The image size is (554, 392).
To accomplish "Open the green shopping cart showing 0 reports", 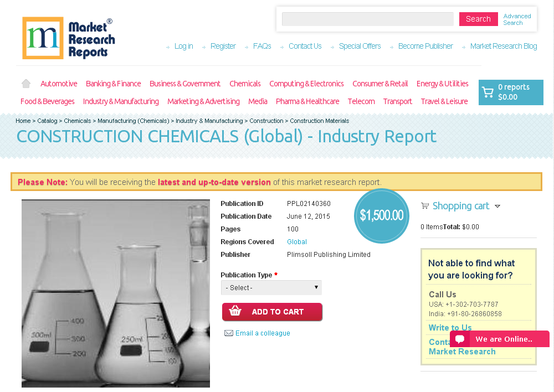I will click(x=510, y=92).
